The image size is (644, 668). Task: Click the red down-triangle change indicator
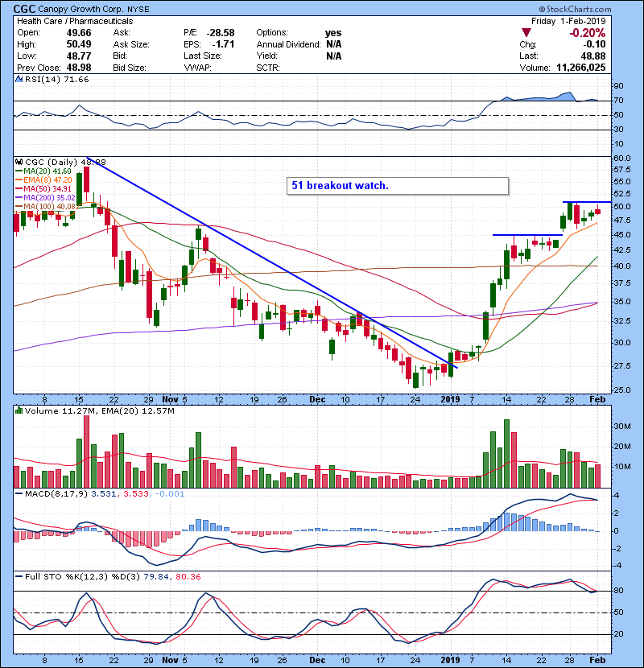526,33
